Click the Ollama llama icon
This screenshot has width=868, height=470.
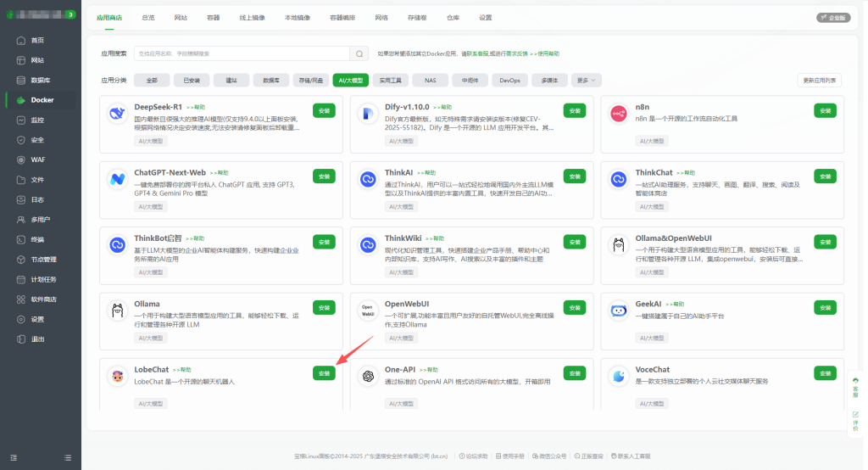117,311
